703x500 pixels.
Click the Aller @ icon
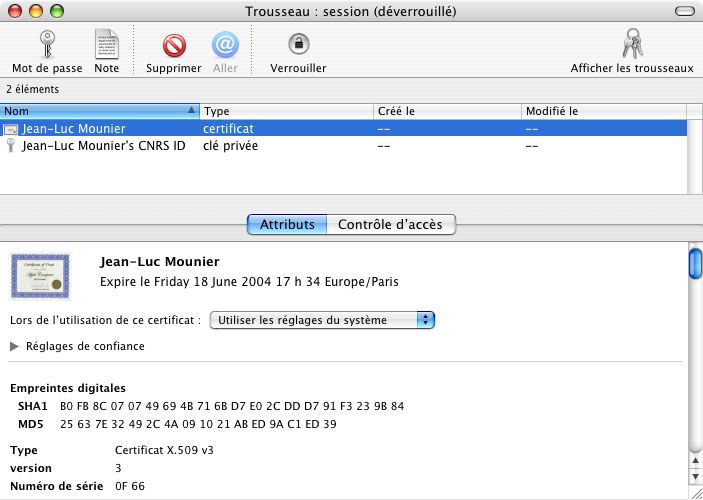pyautogui.click(x=225, y=44)
